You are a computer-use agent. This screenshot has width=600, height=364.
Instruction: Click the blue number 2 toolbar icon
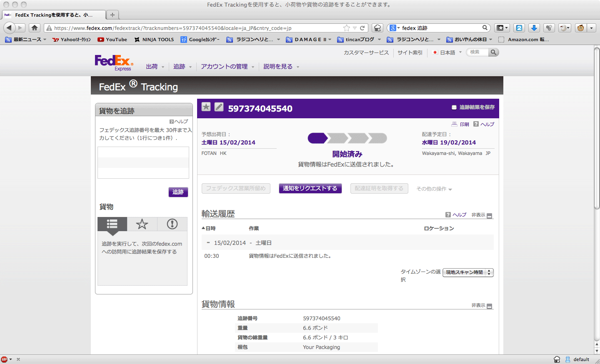519,28
